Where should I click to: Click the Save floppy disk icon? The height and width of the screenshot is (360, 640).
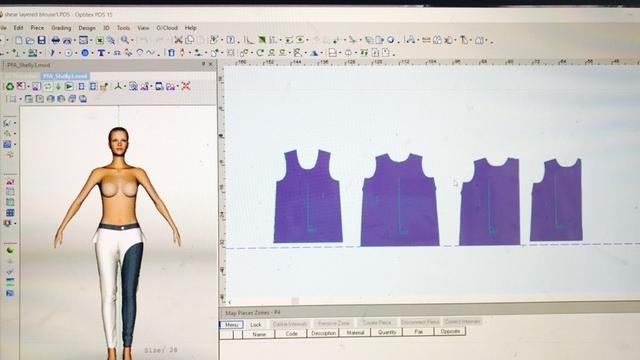coord(41,40)
